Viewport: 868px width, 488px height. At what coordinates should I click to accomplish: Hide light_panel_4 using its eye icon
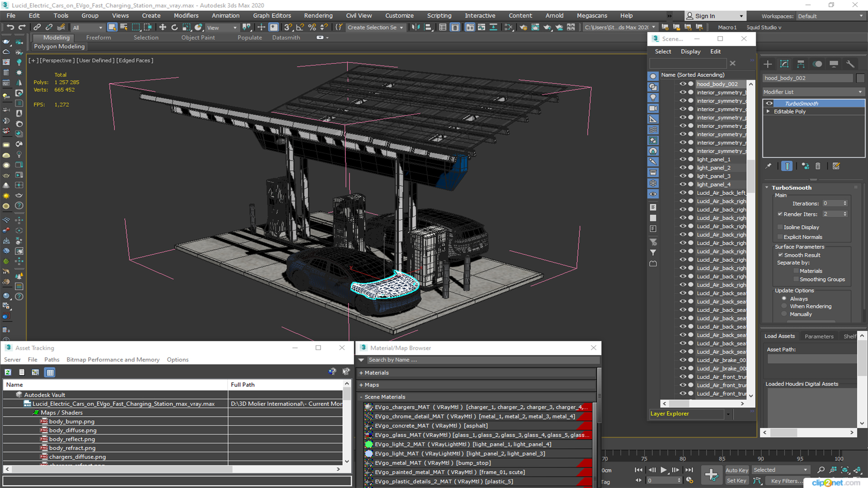[x=683, y=184]
